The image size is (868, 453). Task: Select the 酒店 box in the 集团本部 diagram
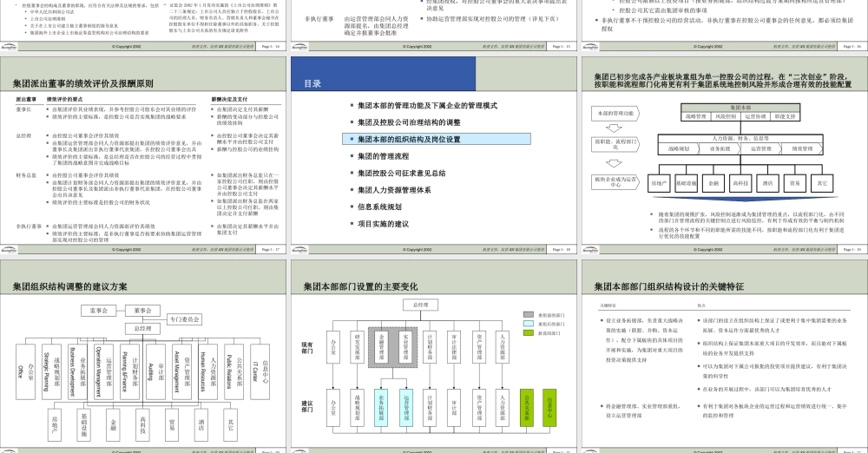pyautogui.click(x=767, y=183)
